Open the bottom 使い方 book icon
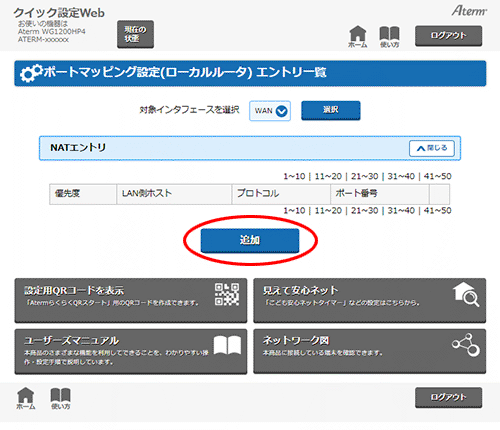The height and width of the screenshot is (430, 500). [60, 398]
